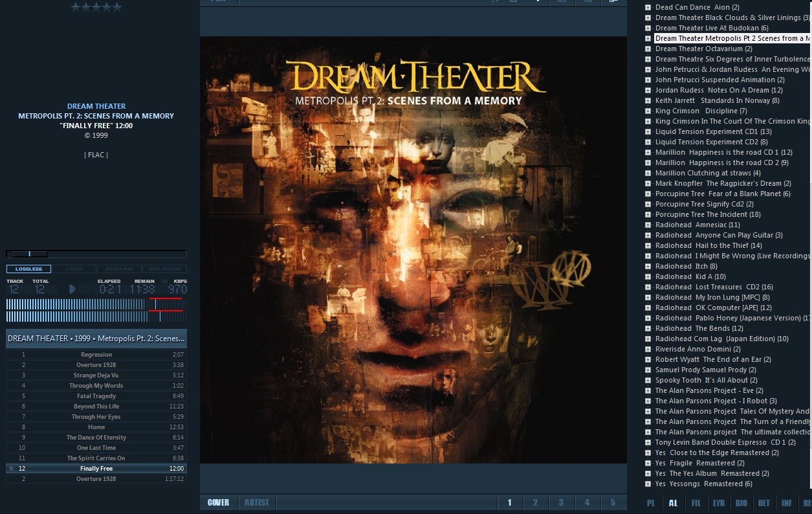Select Jordan Rudess Notes On A Dream

coord(719,90)
